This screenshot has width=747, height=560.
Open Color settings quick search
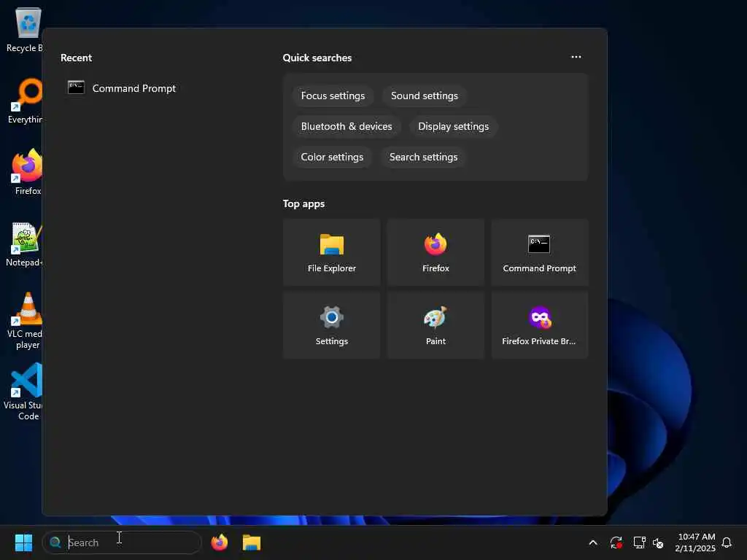click(x=332, y=157)
